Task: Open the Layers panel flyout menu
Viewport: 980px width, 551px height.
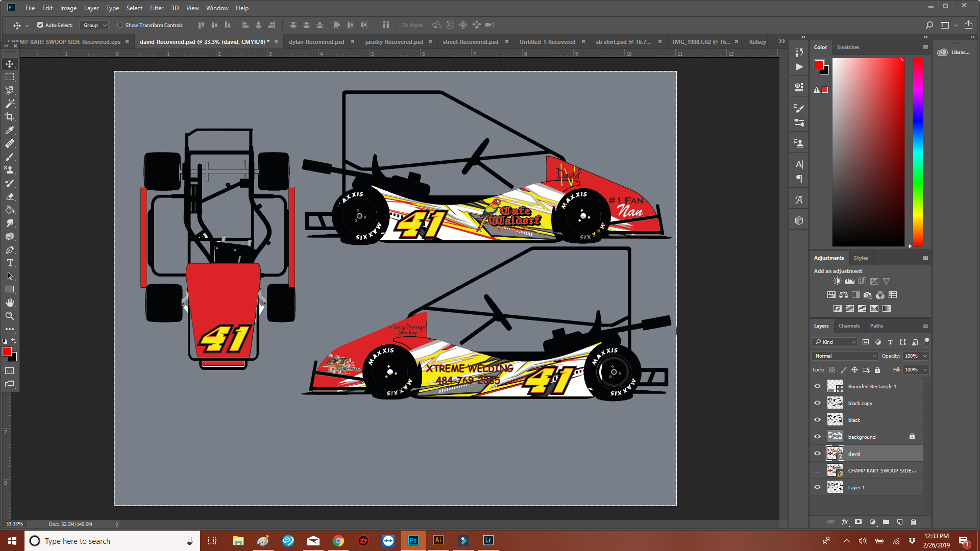Action: click(925, 326)
